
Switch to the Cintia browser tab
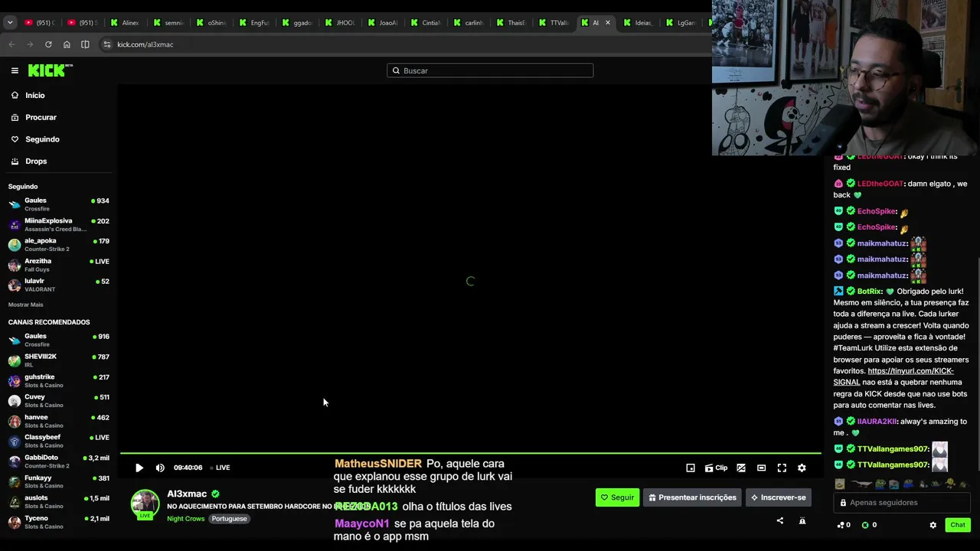[x=425, y=23]
